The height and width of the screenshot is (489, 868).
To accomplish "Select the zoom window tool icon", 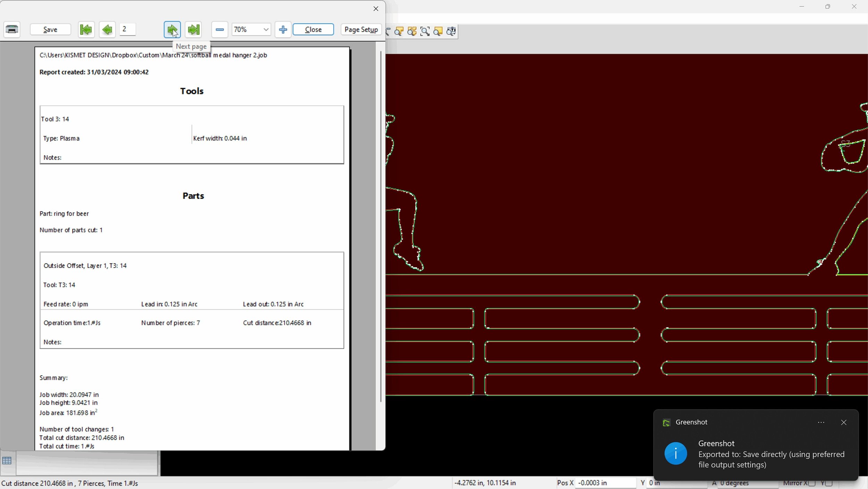I will (425, 32).
